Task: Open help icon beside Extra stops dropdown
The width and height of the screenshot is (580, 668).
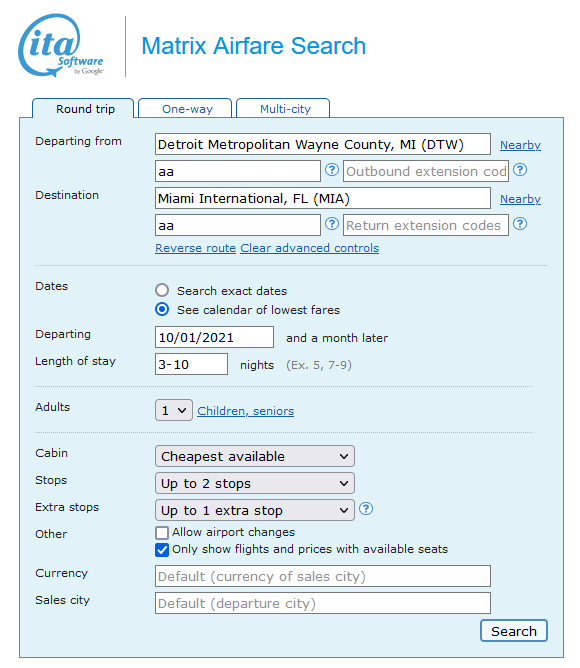Action: 366,509
